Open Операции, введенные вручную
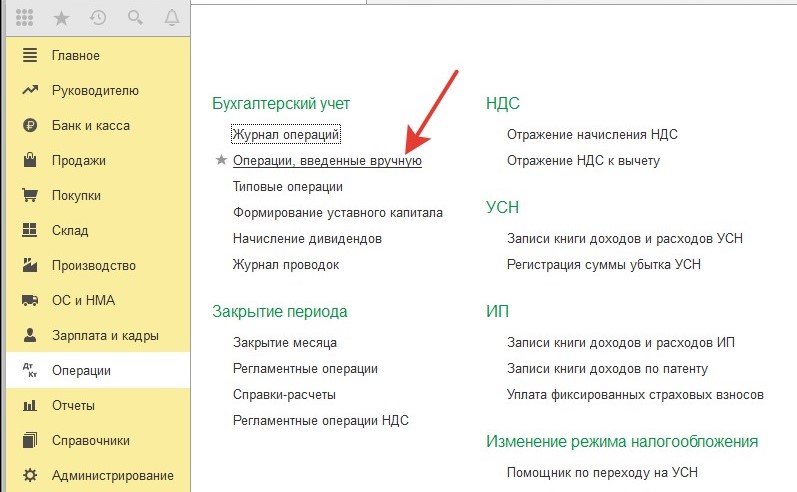Image resolution: width=797 pixels, height=492 pixels. tap(327, 160)
